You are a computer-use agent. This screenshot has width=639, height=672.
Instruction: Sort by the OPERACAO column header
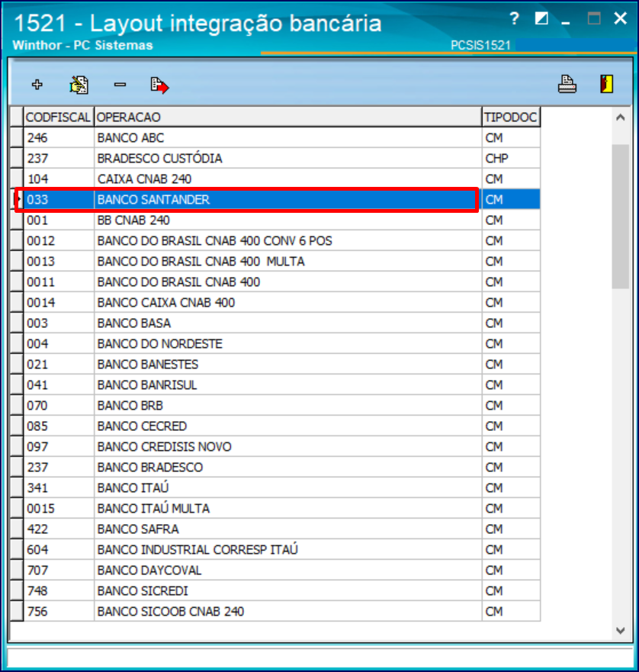288,117
